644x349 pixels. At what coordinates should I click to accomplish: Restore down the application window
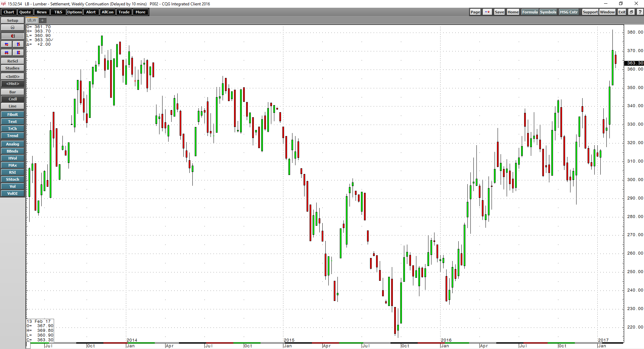[x=621, y=4]
